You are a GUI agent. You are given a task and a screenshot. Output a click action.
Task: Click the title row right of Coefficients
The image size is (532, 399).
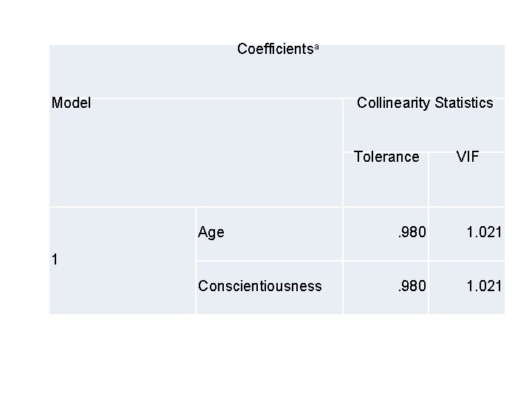414,70
